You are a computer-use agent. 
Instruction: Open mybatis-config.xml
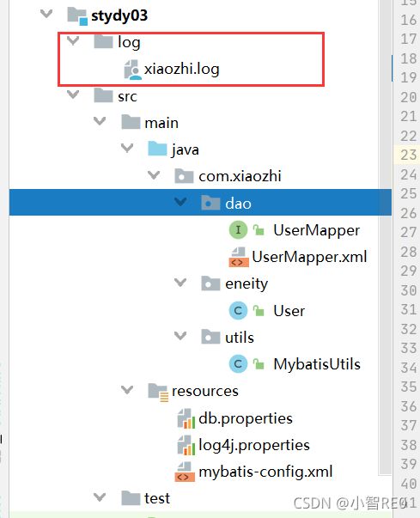tap(265, 472)
